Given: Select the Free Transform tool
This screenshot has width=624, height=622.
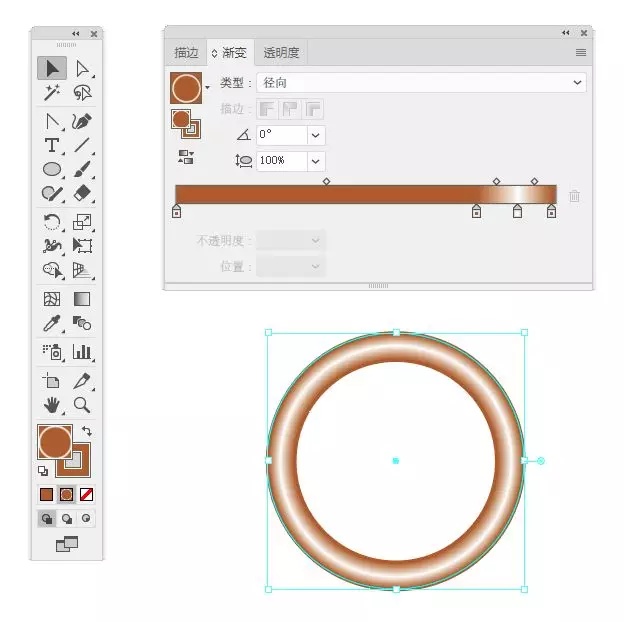Looking at the screenshot, I should pos(82,246).
